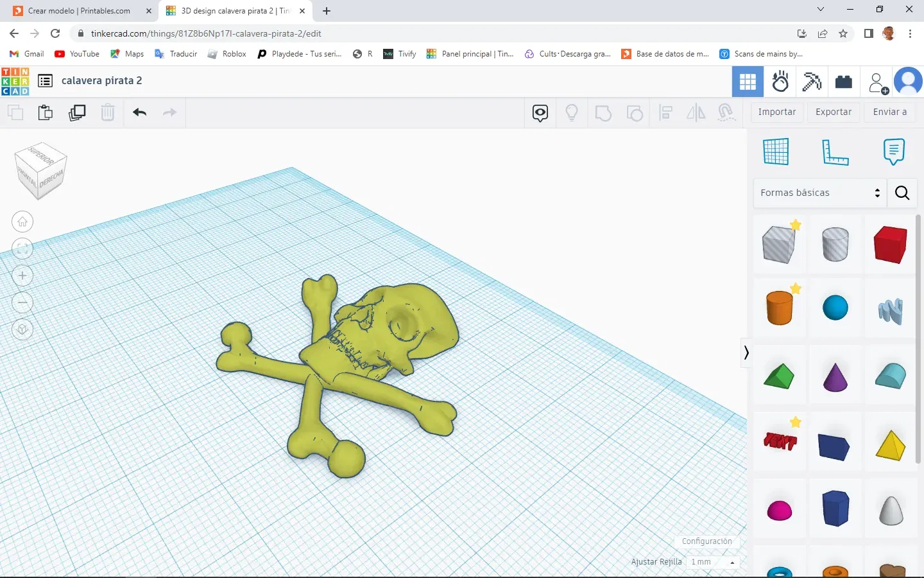Switch to Crear modelo Printables tab
The height and width of the screenshot is (578, 924).
(x=79, y=11)
